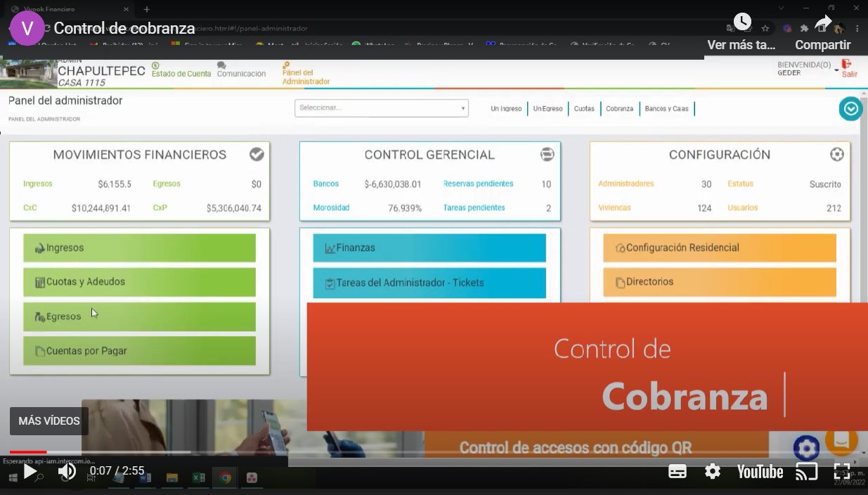Click the Watch Later clock icon
The width and height of the screenshot is (868, 495).
pyautogui.click(x=742, y=22)
